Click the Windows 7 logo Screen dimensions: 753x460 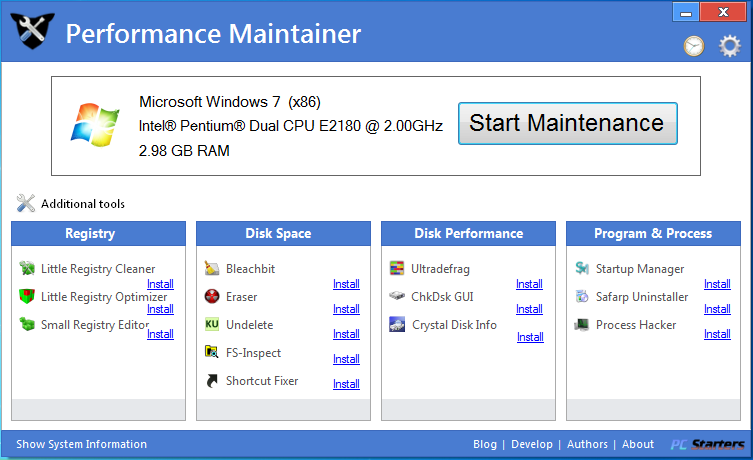[95, 124]
